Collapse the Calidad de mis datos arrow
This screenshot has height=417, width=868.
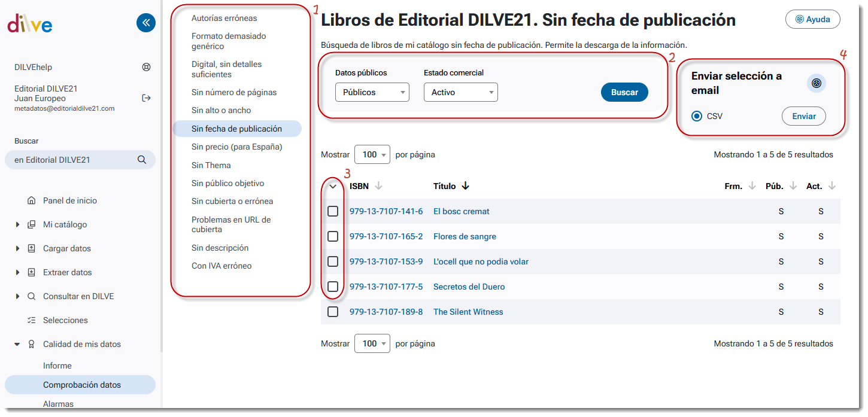point(17,344)
